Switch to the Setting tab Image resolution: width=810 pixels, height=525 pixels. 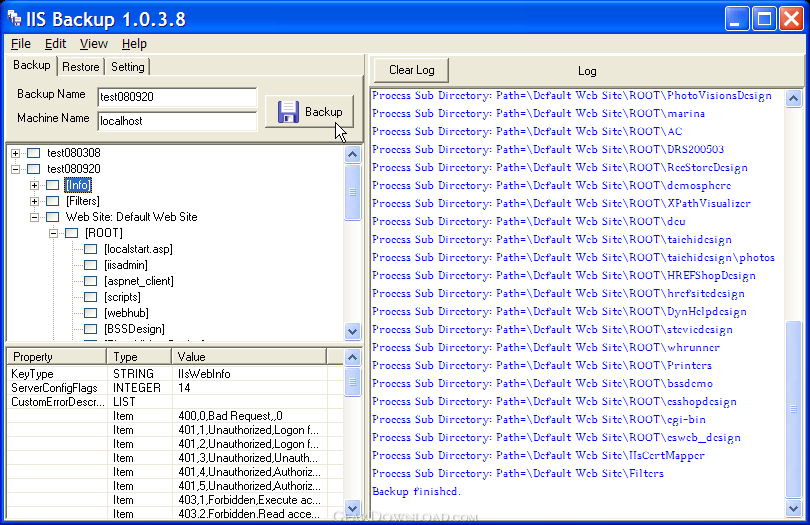128,67
